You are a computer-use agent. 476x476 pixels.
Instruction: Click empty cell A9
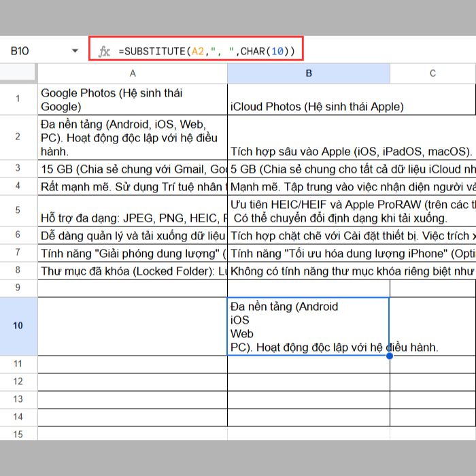pos(133,288)
